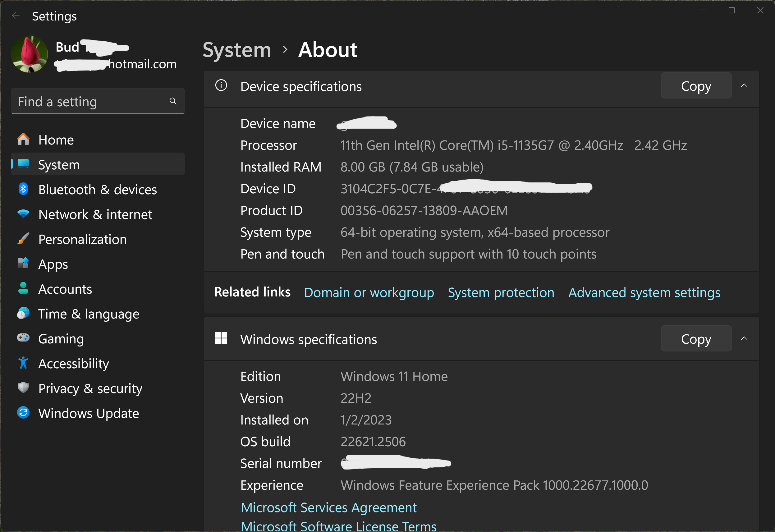
Task: Open the Apps settings page
Action: pyautogui.click(x=53, y=264)
